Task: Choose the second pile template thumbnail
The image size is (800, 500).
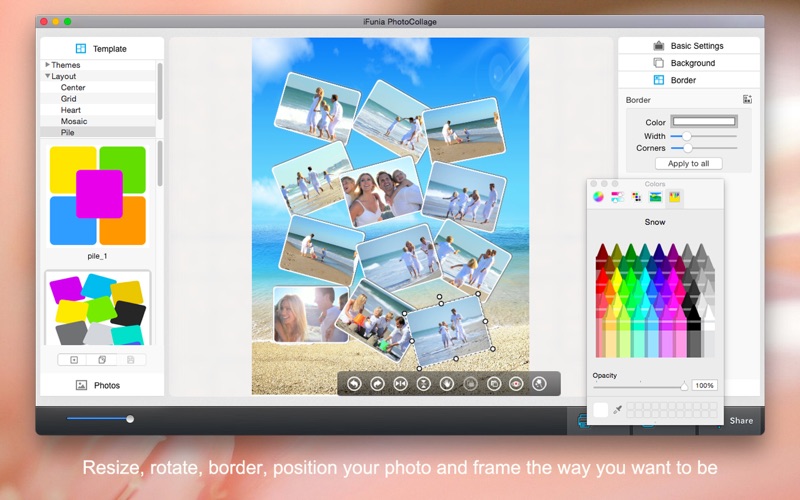Action: click(97, 308)
